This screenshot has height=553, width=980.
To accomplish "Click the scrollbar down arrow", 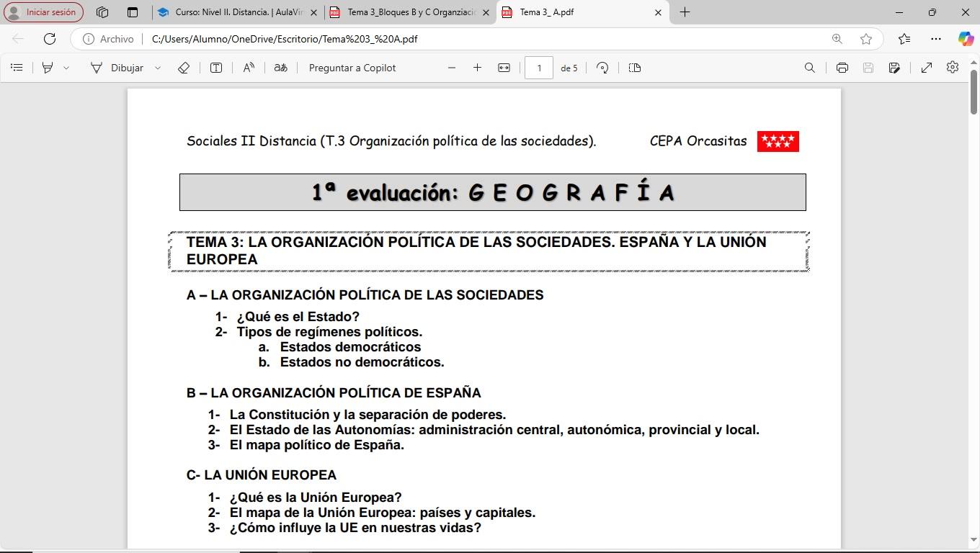I will click(x=974, y=541).
